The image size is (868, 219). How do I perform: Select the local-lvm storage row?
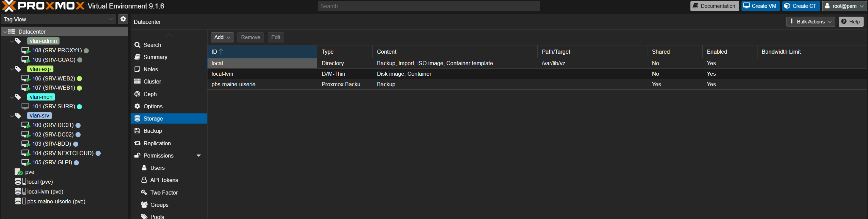pyautogui.click(x=537, y=74)
